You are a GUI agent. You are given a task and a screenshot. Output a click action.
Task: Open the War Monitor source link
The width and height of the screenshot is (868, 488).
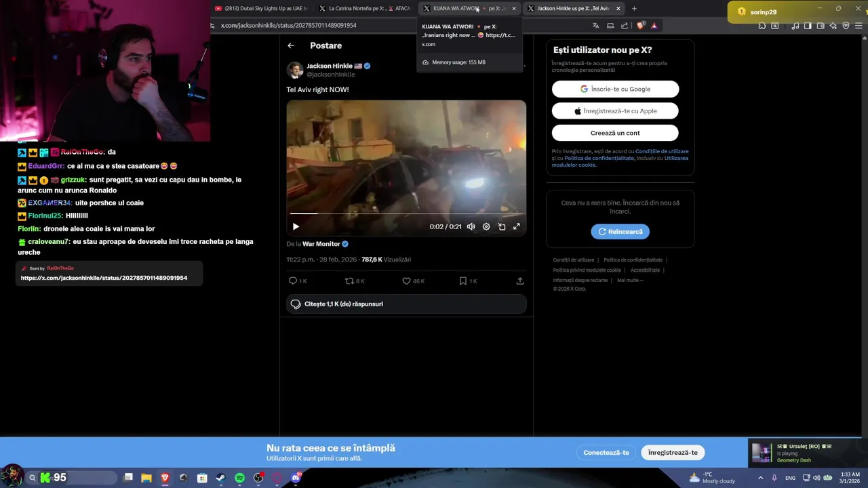[321, 244]
